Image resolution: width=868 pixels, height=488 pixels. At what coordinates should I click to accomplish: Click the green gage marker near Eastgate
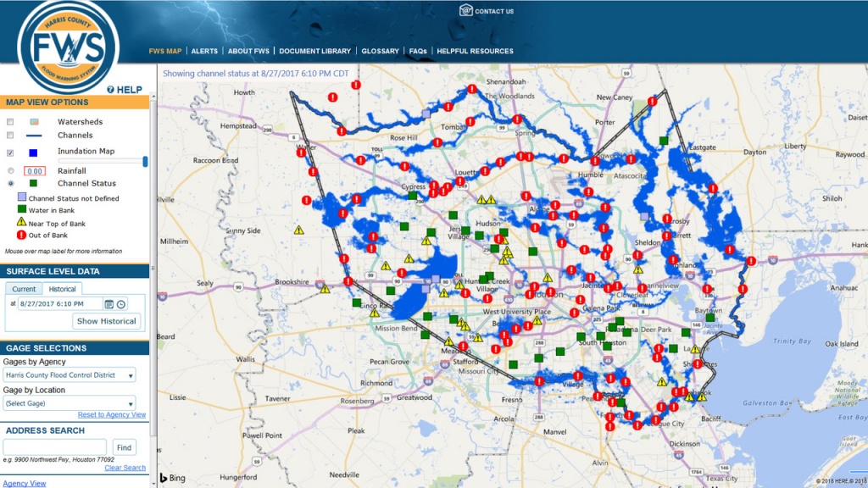pyautogui.click(x=665, y=140)
